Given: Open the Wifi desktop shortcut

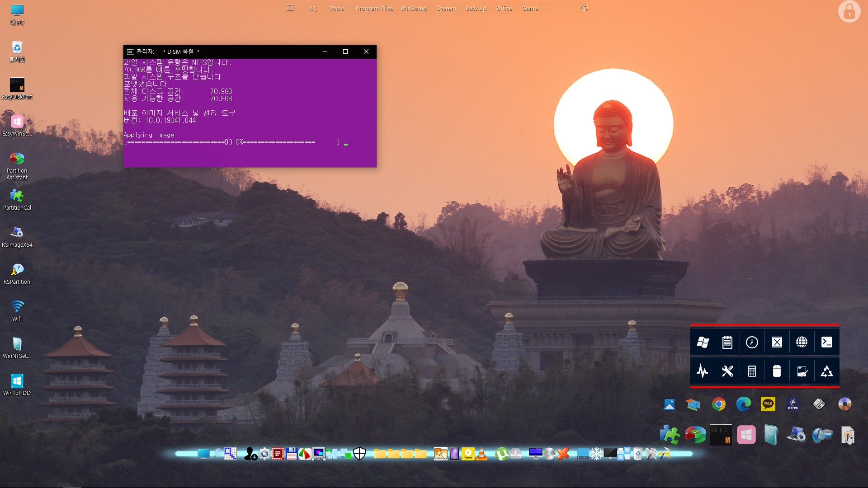Looking at the screenshot, I should [17, 311].
